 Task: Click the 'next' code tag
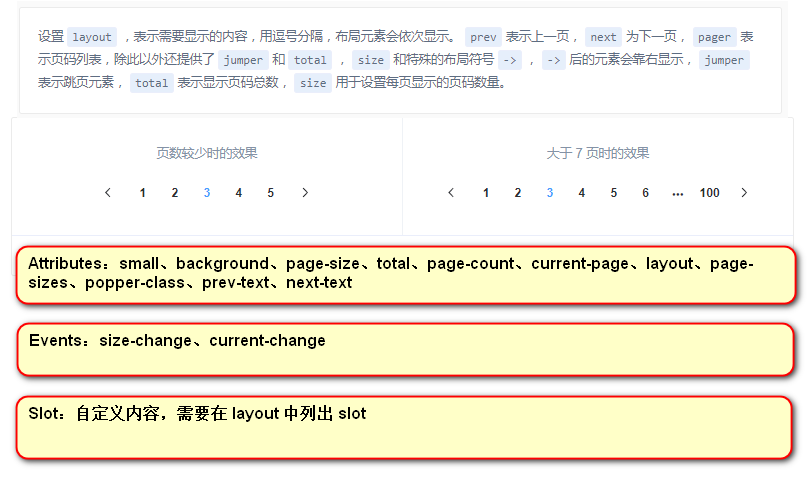pos(603,37)
